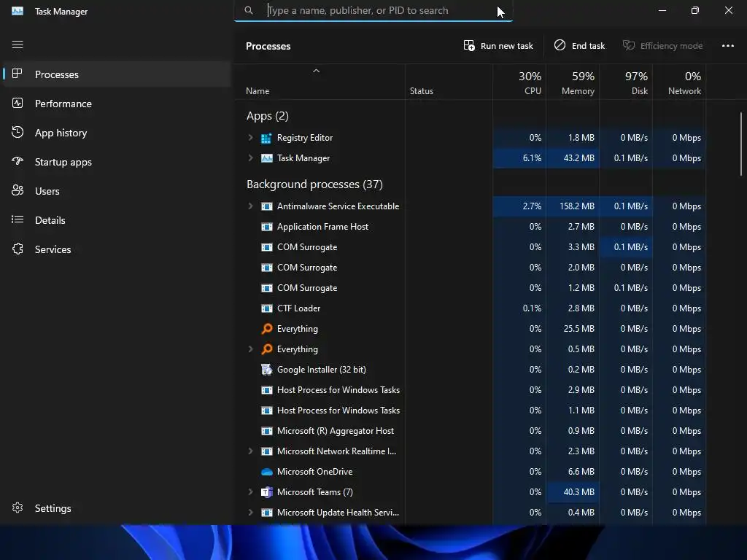The width and height of the screenshot is (747, 560).
Task: Open the App history page
Action: pyautogui.click(x=117, y=133)
